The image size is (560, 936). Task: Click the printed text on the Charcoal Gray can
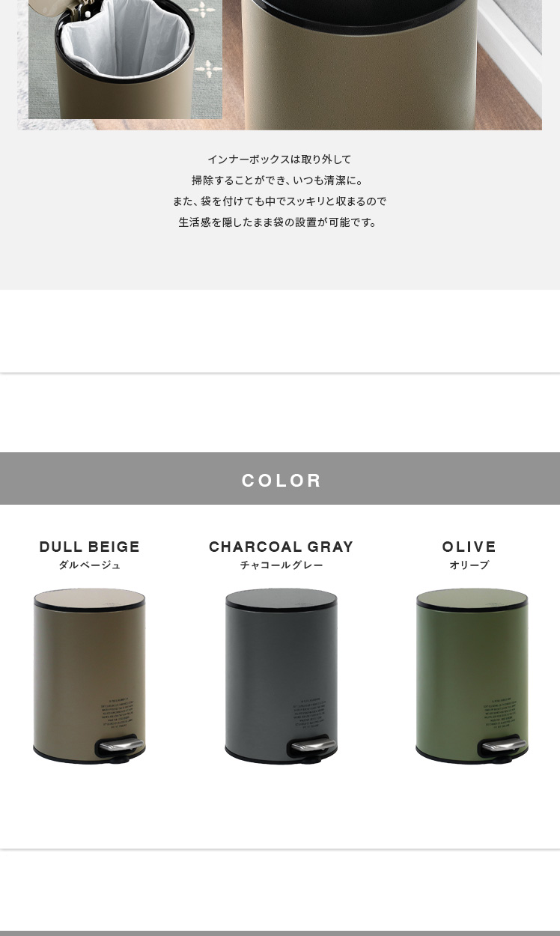309,714
